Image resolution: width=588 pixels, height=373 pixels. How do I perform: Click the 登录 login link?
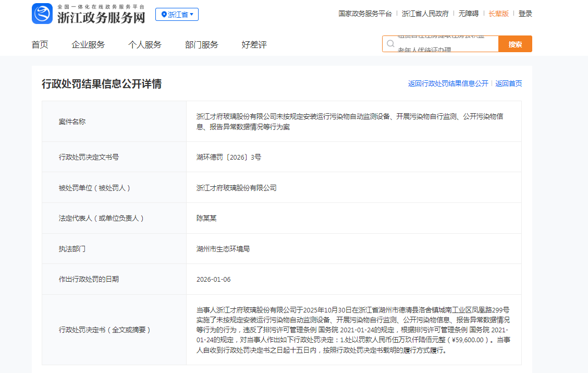pos(525,14)
